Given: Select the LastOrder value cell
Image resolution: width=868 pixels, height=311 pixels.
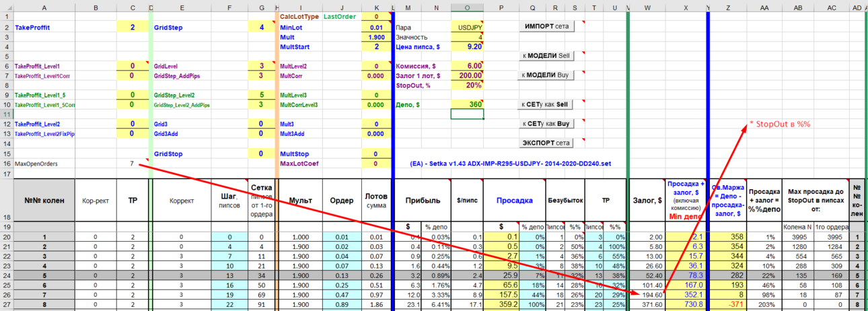Looking at the screenshot, I should click(x=376, y=16).
